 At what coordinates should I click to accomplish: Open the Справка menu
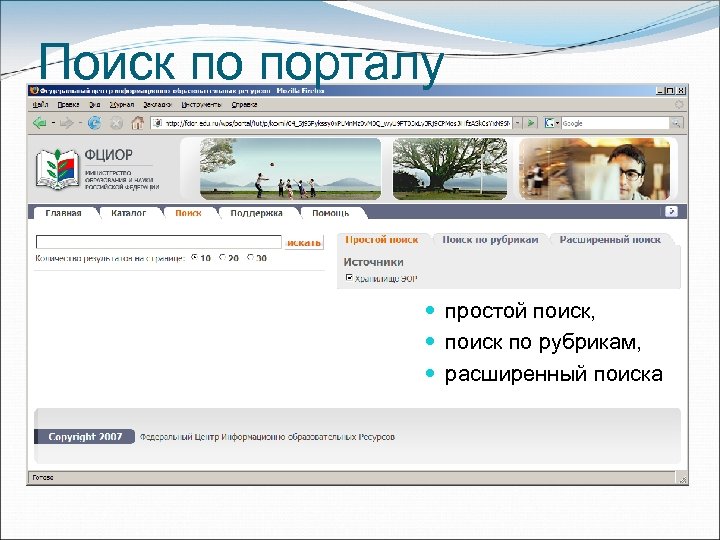tap(244, 105)
